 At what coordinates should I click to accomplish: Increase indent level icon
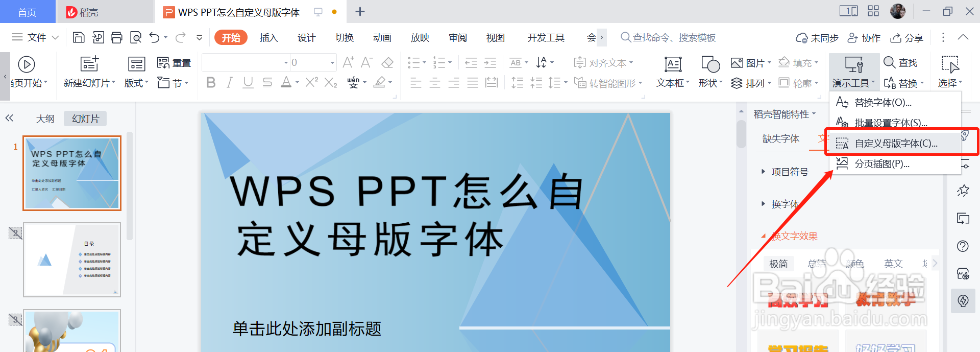tap(490, 62)
